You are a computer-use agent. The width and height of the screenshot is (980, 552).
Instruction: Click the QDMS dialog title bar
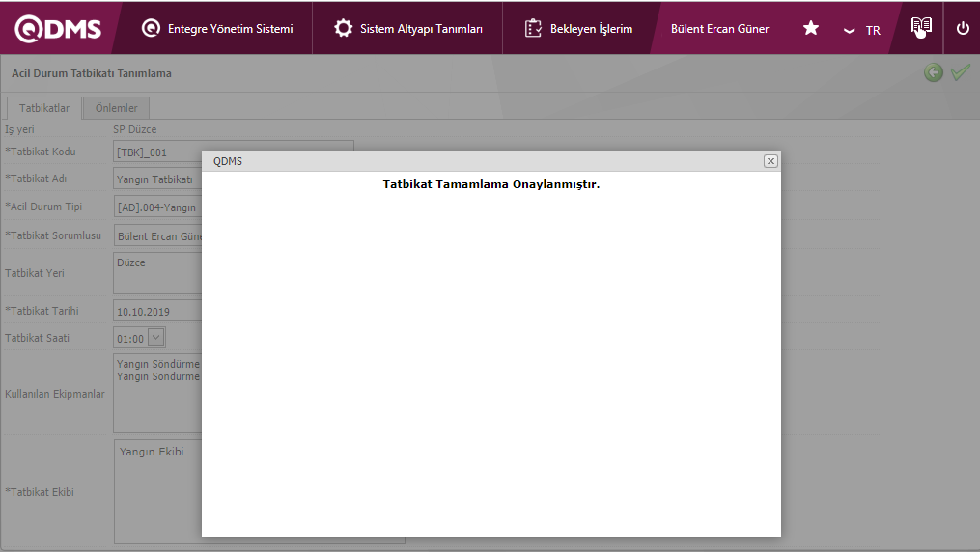click(491, 161)
